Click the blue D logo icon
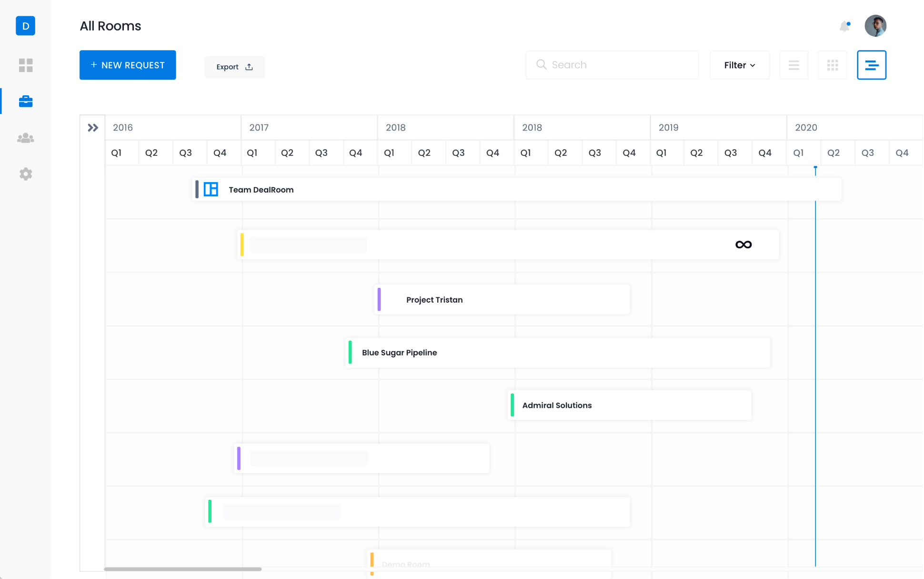 (26, 26)
